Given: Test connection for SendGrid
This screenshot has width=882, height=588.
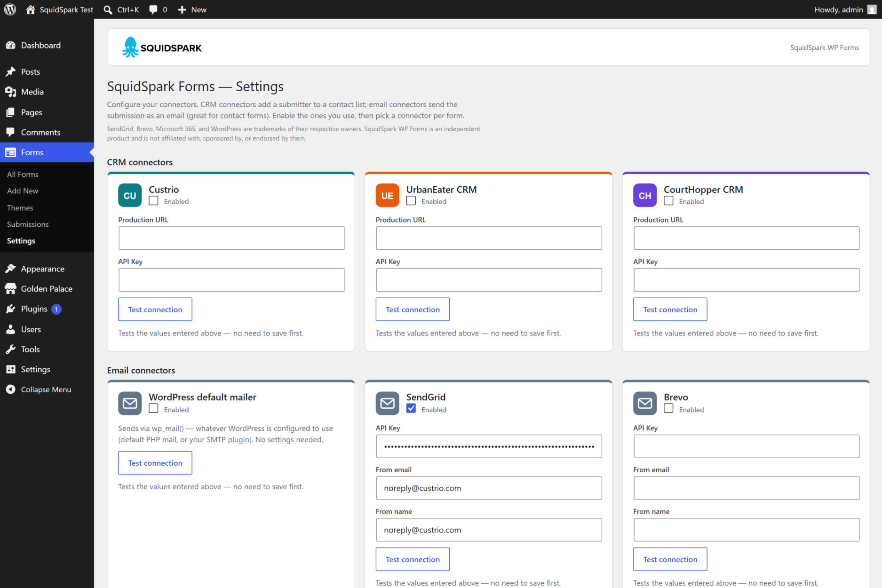Looking at the screenshot, I should [413, 559].
